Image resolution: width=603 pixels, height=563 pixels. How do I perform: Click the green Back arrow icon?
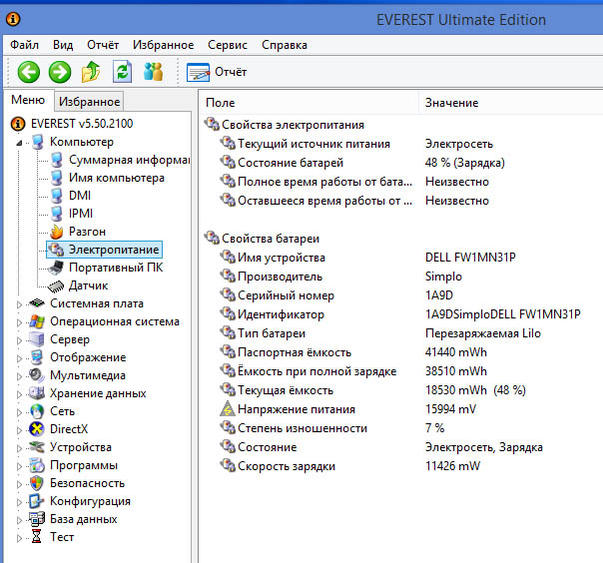pyautogui.click(x=28, y=72)
